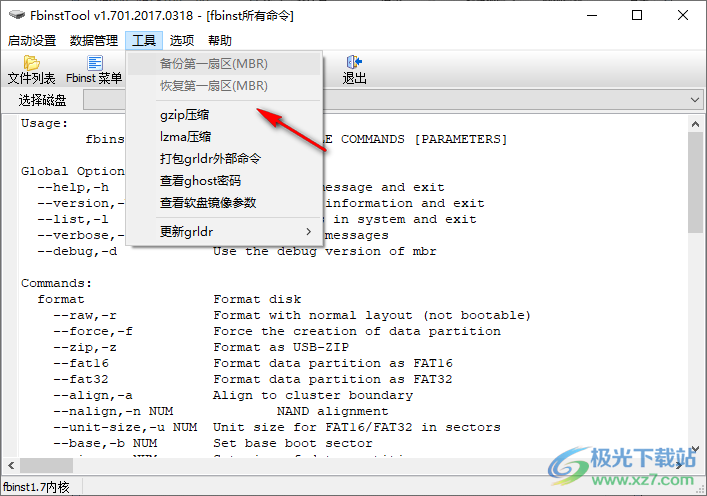Click the 'NAND alignment' description text
This screenshot has height=496, width=707.
(333, 411)
